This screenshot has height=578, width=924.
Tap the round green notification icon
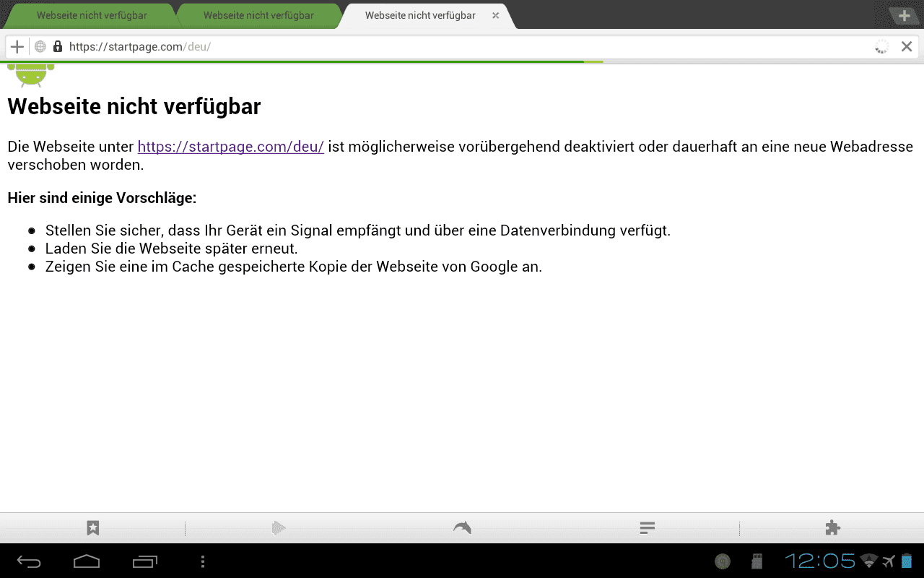pyautogui.click(x=722, y=561)
